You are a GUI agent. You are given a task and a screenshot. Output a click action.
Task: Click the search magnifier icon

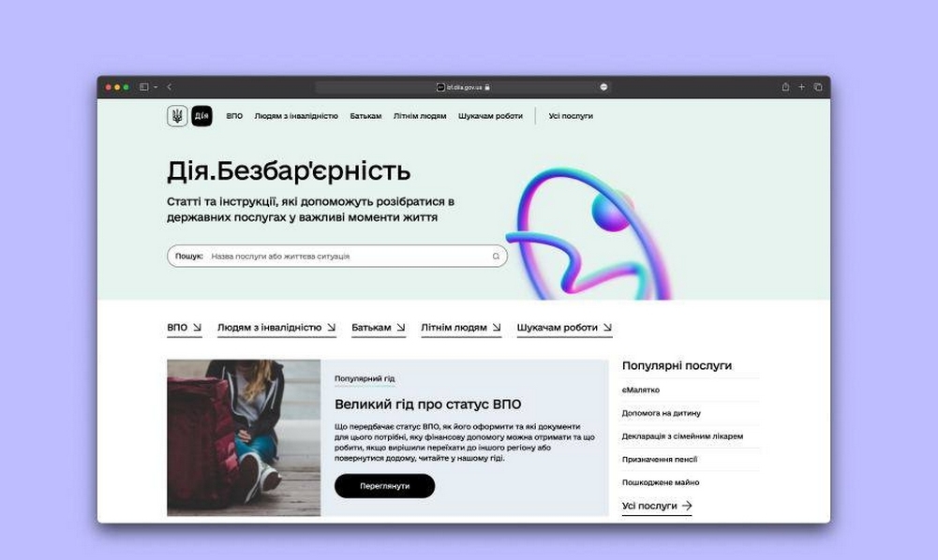pyautogui.click(x=496, y=257)
